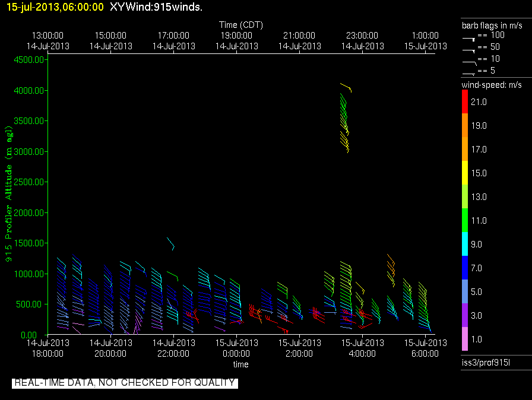Click the 23:00:00 top axis tick label

[362, 36]
